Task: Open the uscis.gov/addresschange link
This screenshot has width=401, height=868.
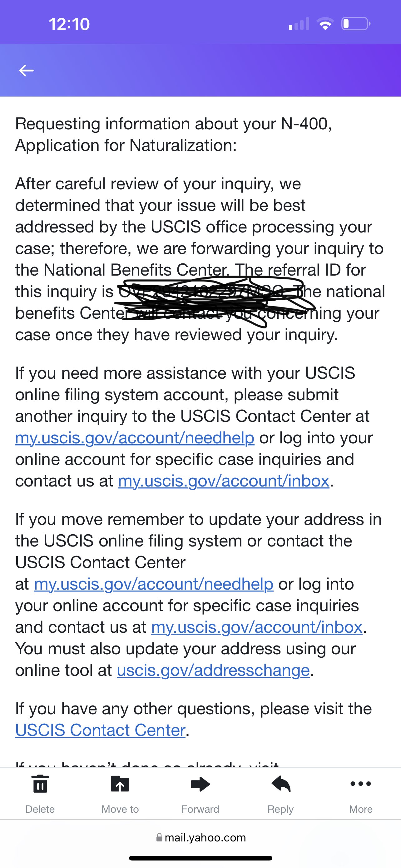Action: [213, 670]
